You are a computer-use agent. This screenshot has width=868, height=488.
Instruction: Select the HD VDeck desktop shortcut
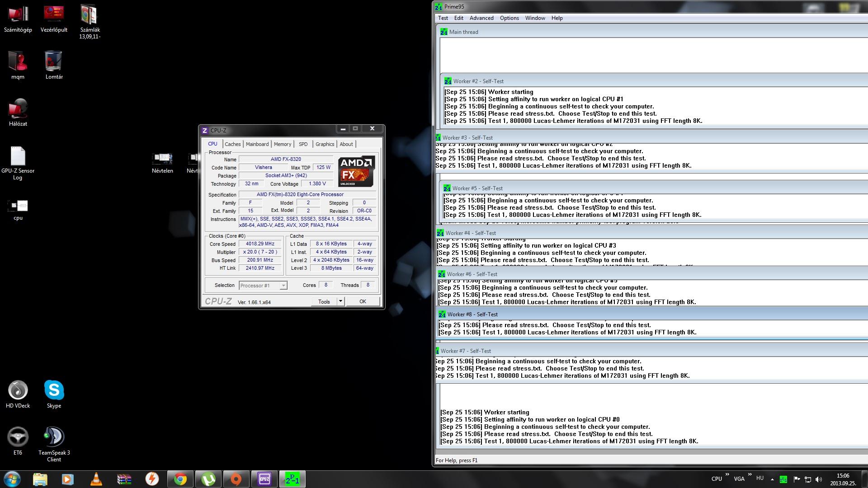tap(18, 394)
